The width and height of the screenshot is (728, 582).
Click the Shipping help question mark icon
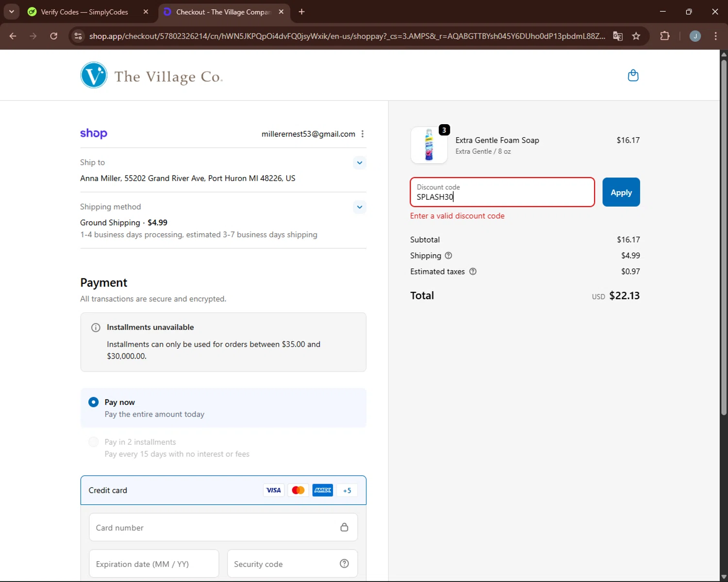pyautogui.click(x=448, y=256)
